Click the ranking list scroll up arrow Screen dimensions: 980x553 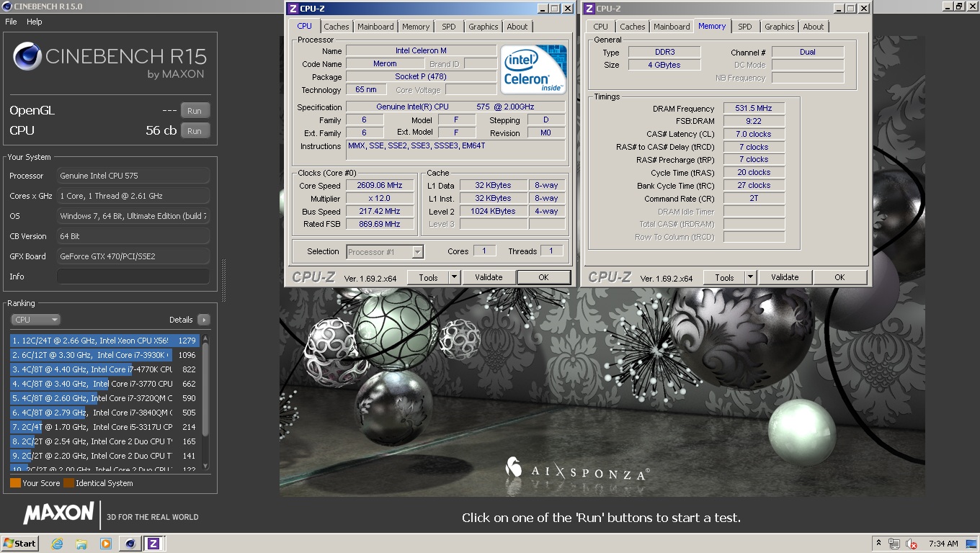(205, 338)
